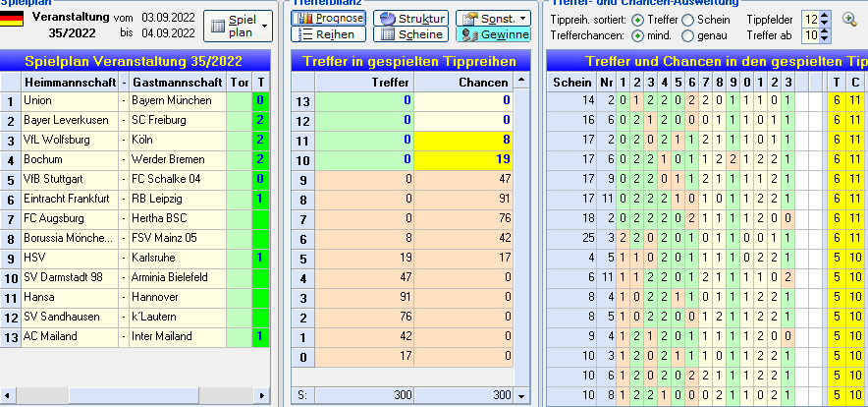Click the T column header in Spielplan
The height and width of the screenshot is (407, 868).
pos(261,83)
